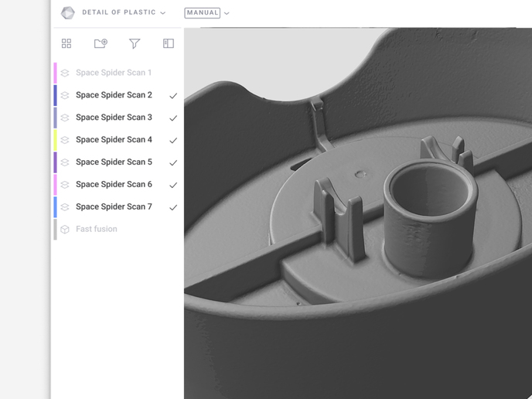Toggle the checkmark for Space Spider Scan 7
The height and width of the screenshot is (399, 532).
(x=173, y=207)
